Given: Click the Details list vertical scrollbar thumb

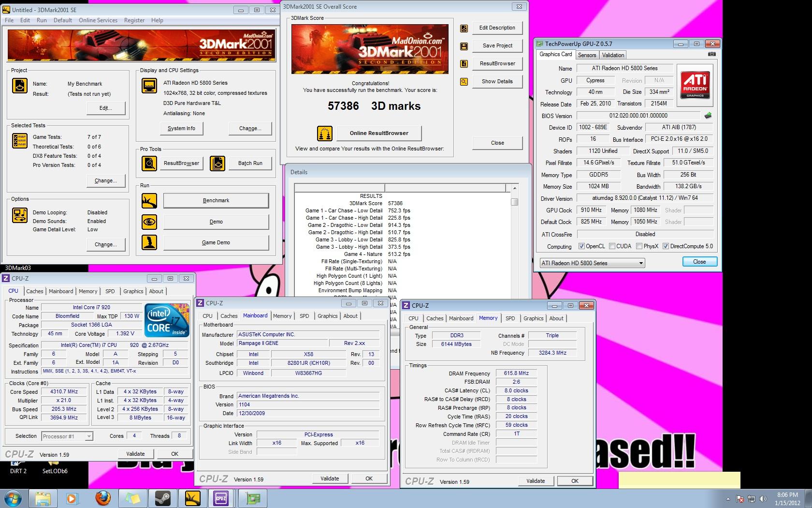Looking at the screenshot, I should click(514, 202).
